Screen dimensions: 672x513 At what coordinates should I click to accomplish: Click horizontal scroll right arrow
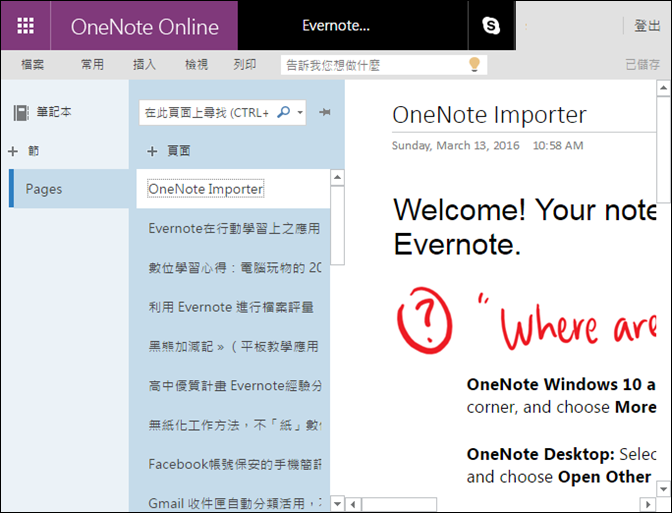coord(648,504)
